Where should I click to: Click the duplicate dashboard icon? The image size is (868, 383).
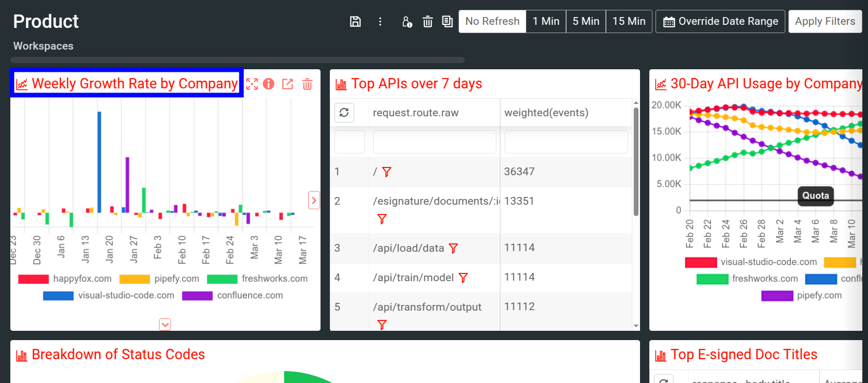click(x=447, y=22)
